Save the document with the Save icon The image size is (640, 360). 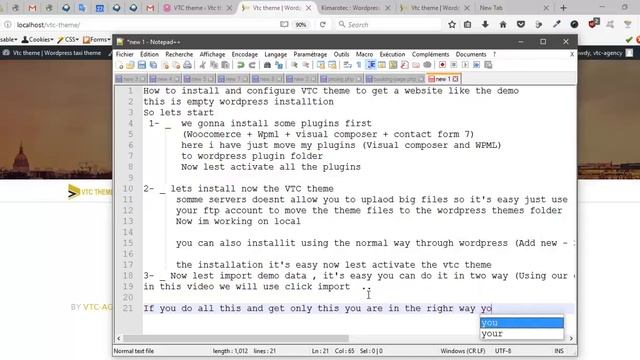pyautogui.click(x=142, y=65)
